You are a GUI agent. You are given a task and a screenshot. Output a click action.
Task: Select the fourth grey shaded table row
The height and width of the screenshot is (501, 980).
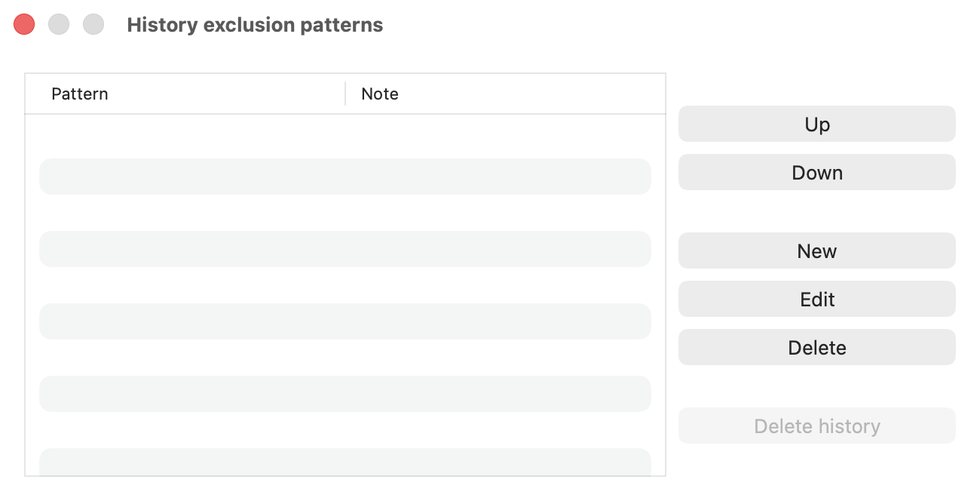click(x=345, y=394)
